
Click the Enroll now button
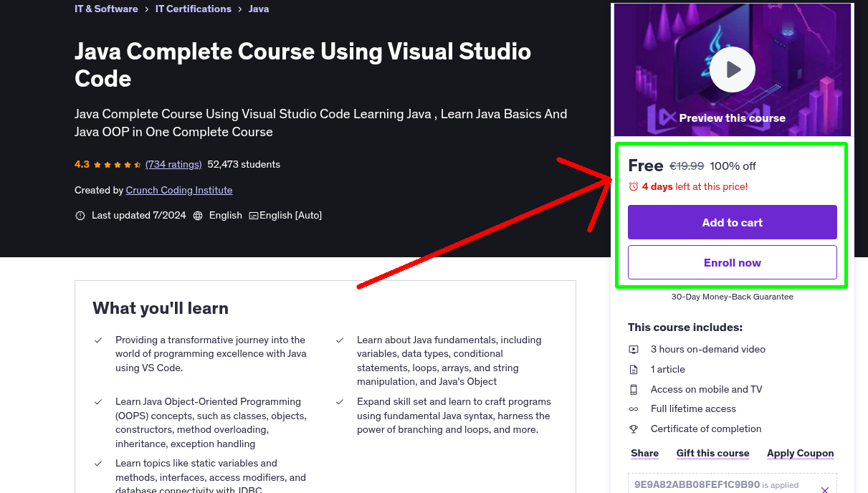point(733,262)
